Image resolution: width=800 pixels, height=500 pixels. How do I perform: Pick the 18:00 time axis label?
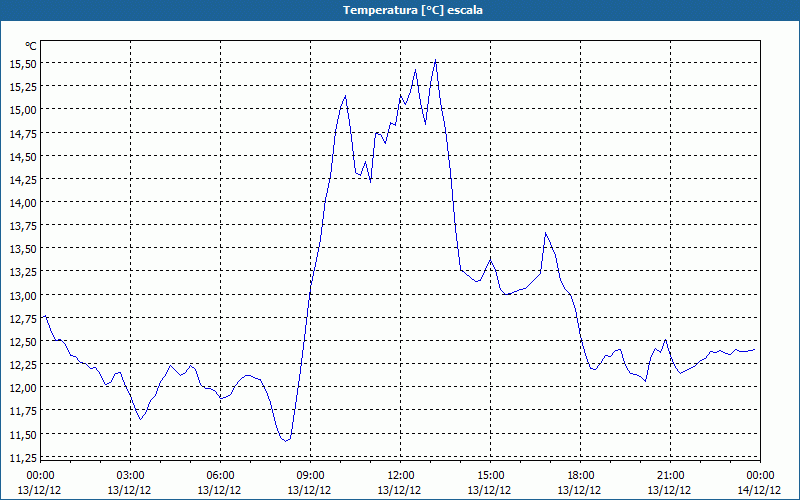(581, 476)
